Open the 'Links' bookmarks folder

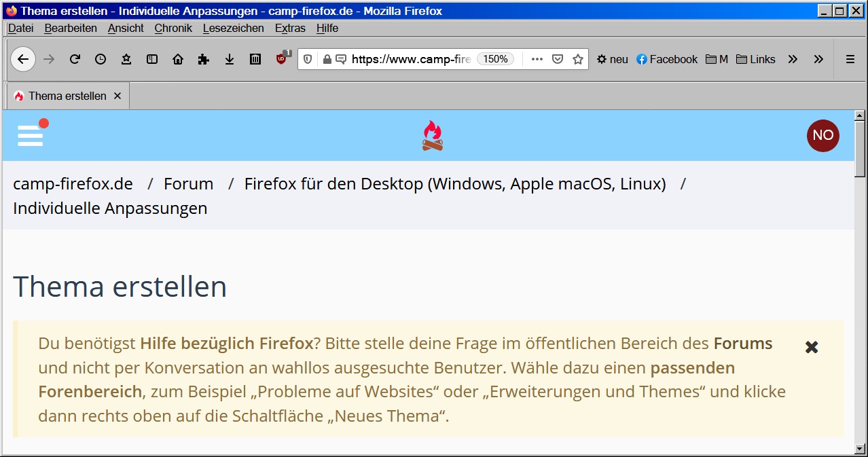click(x=756, y=59)
